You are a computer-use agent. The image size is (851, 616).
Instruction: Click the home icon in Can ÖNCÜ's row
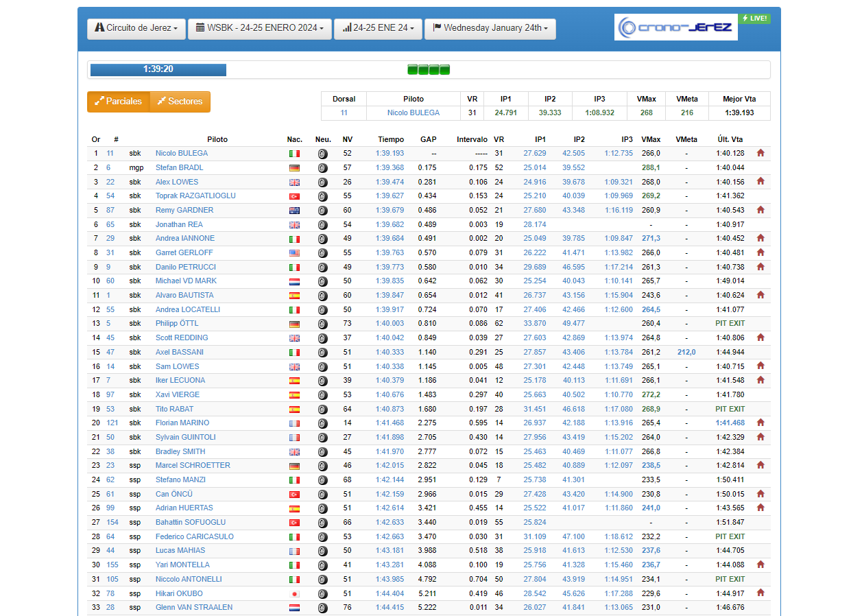(x=760, y=494)
